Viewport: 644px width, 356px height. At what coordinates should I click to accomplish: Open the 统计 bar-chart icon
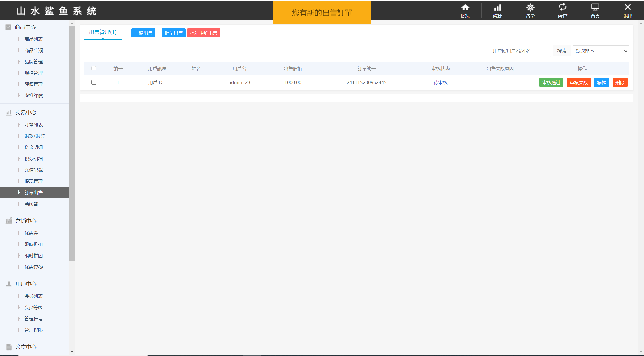pyautogui.click(x=497, y=8)
